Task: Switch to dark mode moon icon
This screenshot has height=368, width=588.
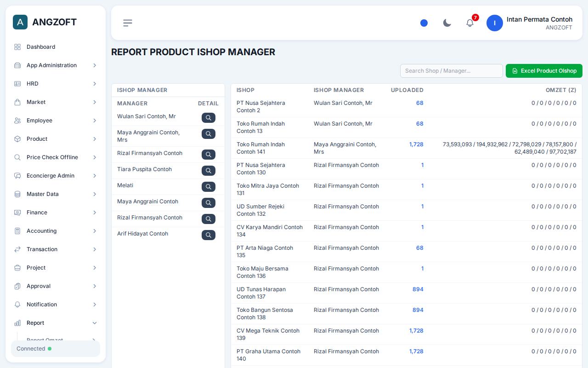Action: tap(447, 23)
